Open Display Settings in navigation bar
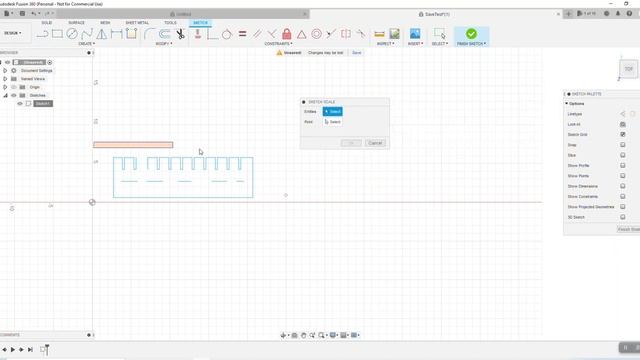The width and height of the screenshot is (640, 360). click(333, 335)
